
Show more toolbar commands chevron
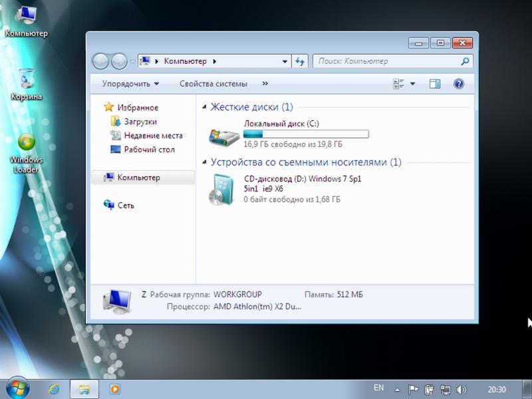[x=265, y=84]
